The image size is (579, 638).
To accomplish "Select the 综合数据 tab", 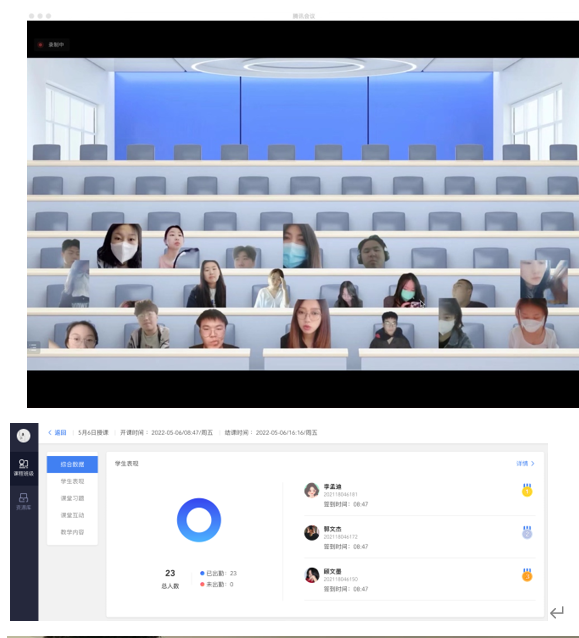I will 72,464.
